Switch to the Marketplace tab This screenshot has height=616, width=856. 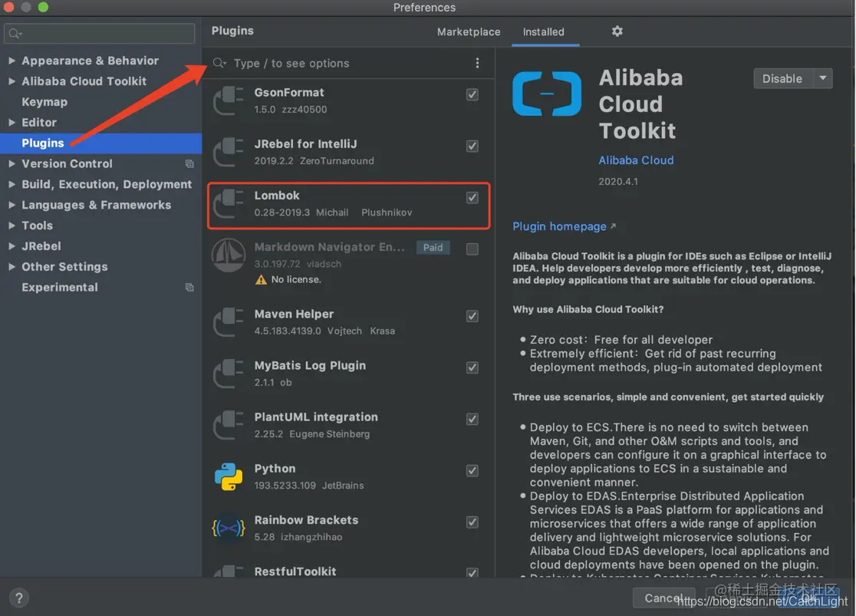(469, 31)
